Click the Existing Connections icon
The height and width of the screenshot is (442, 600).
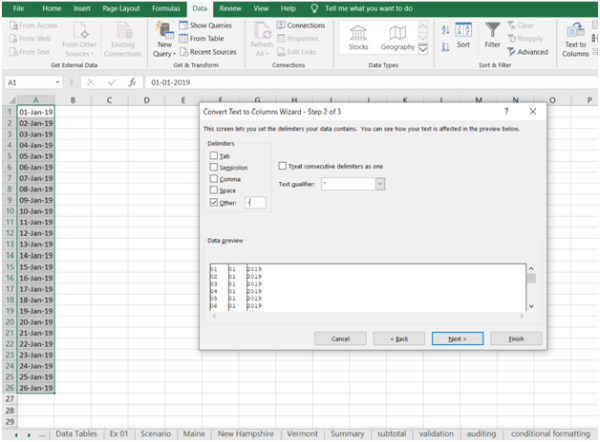123,38
